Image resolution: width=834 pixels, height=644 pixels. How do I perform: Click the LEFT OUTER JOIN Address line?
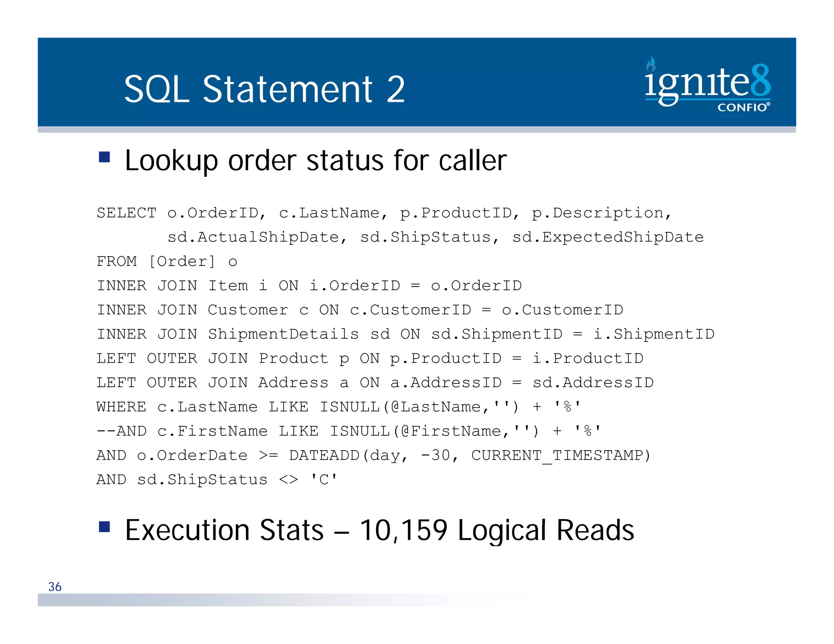(x=375, y=383)
